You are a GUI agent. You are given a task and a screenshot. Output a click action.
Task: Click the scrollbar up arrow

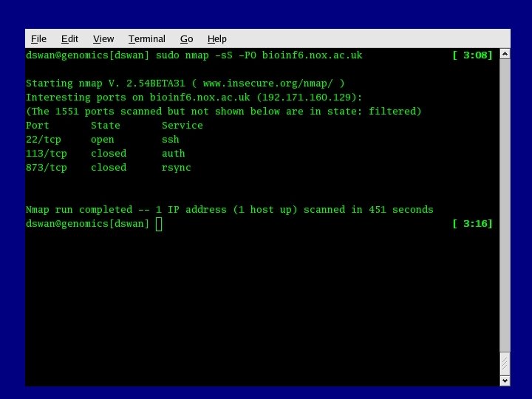pyautogui.click(x=505, y=54)
